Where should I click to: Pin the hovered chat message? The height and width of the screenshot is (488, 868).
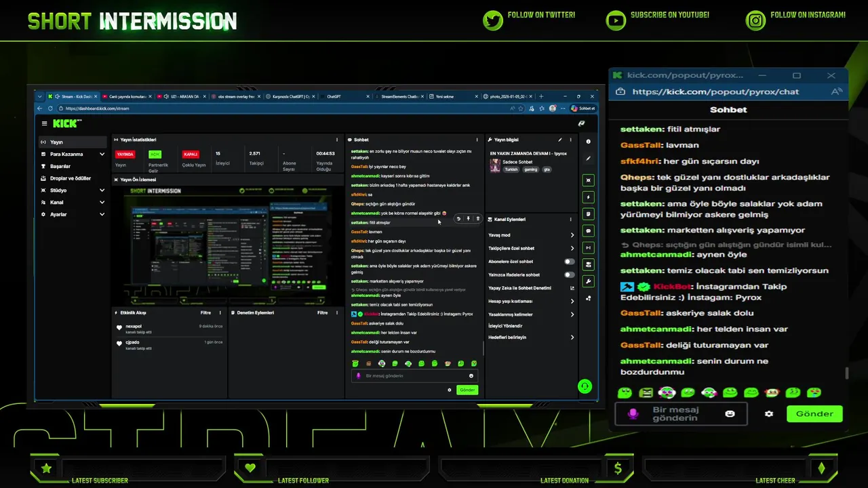468,219
